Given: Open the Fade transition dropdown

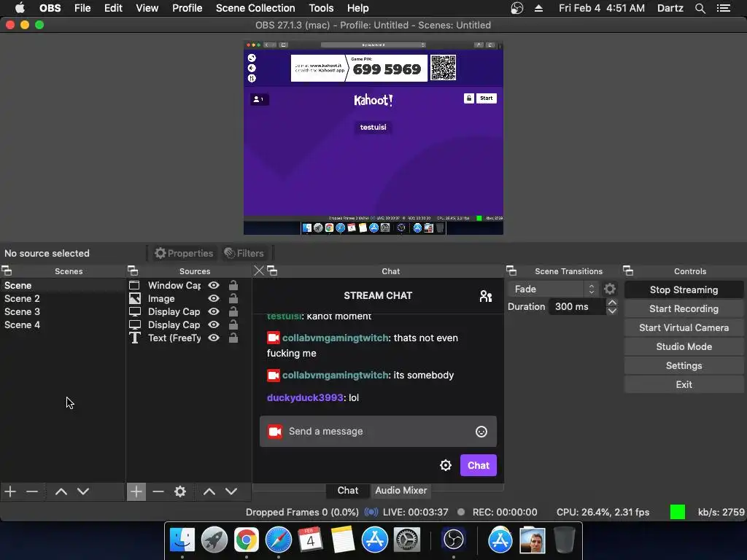Looking at the screenshot, I should point(553,289).
